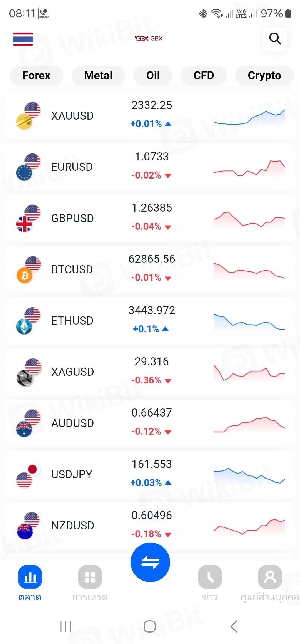Tap the Bitcoin coin icon
300x644 pixels.
click(x=25, y=276)
